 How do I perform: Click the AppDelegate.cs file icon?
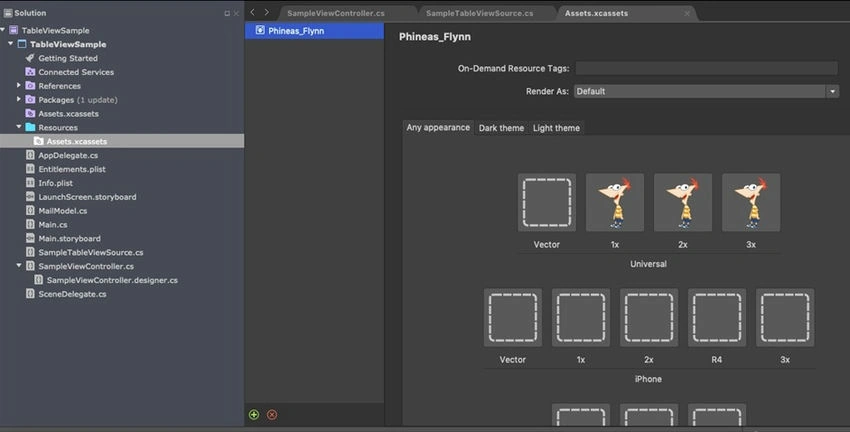pyautogui.click(x=30, y=155)
